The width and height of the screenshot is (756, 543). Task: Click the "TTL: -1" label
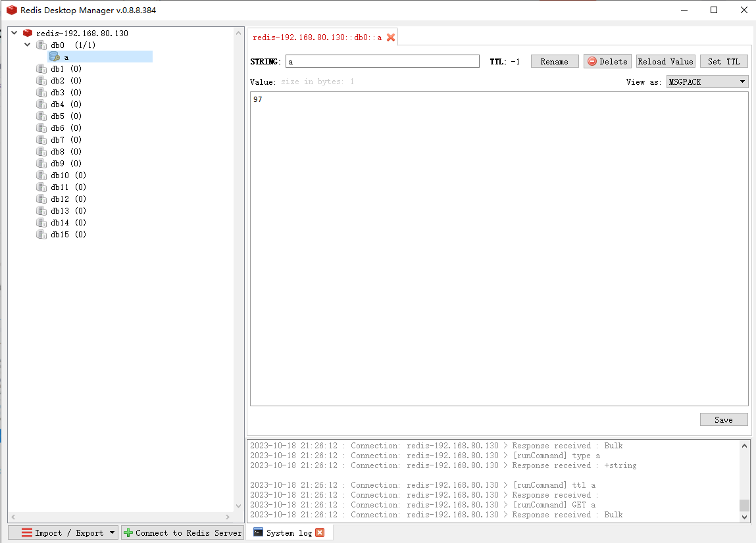[x=505, y=61]
